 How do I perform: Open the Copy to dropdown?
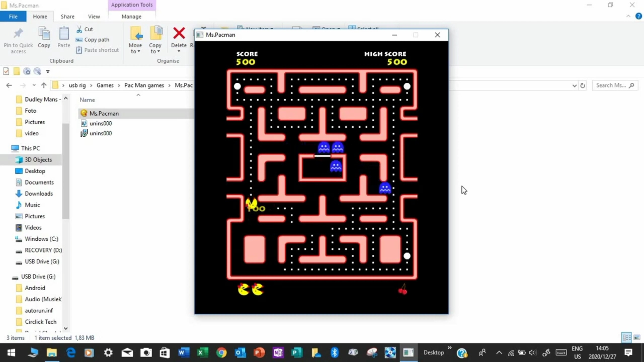click(155, 40)
